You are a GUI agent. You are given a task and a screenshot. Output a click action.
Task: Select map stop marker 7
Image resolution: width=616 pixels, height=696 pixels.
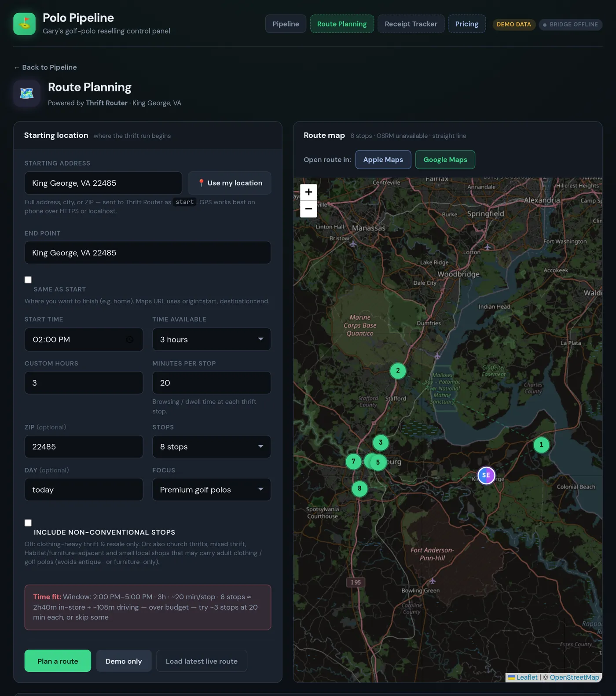[x=353, y=461]
